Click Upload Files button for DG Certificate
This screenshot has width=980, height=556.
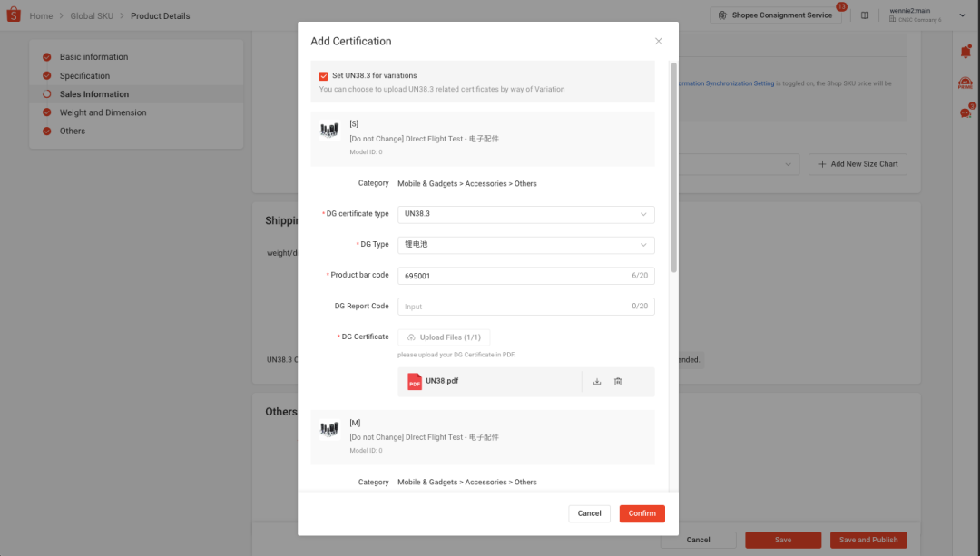pos(444,337)
